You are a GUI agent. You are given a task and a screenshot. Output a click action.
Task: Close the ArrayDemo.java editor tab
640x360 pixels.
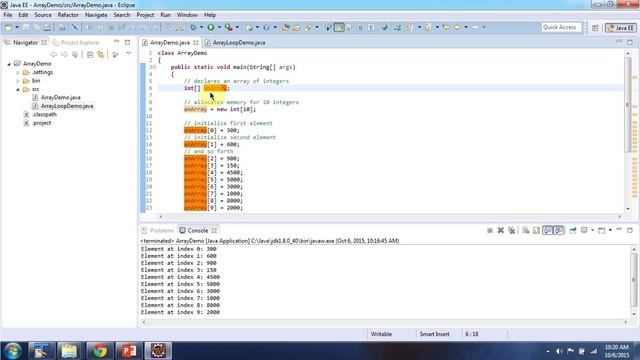coord(196,42)
